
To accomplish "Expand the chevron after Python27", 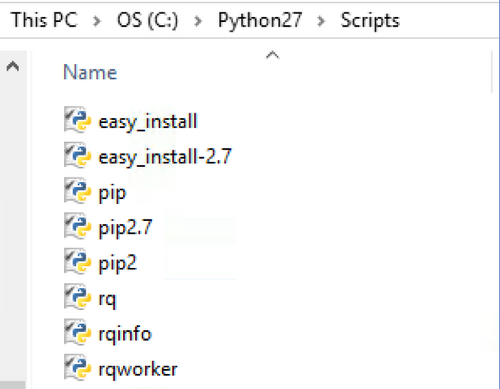I will (x=321, y=21).
